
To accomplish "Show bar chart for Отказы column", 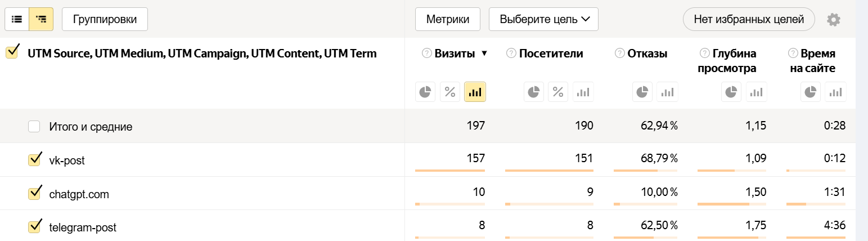I will (x=668, y=92).
